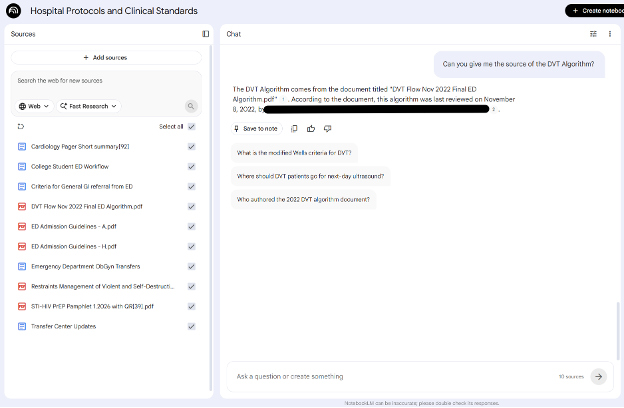Image resolution: width=624 pixels, height=408 pixels.
Task: Uncheck ED Admission Guidelines - H checkbox
Action: click(191, 246)
